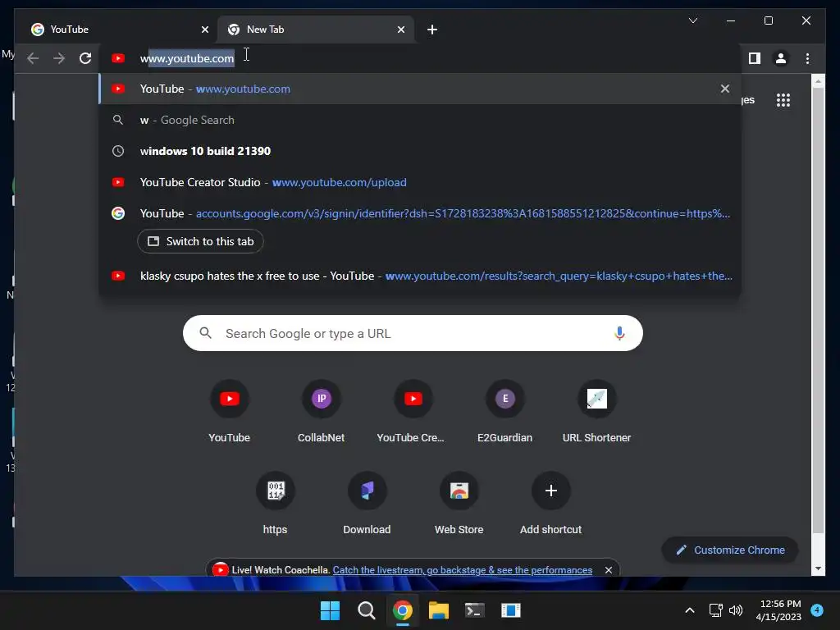Open the Google apps grid
840x630 pixels.
pos(783,100)
